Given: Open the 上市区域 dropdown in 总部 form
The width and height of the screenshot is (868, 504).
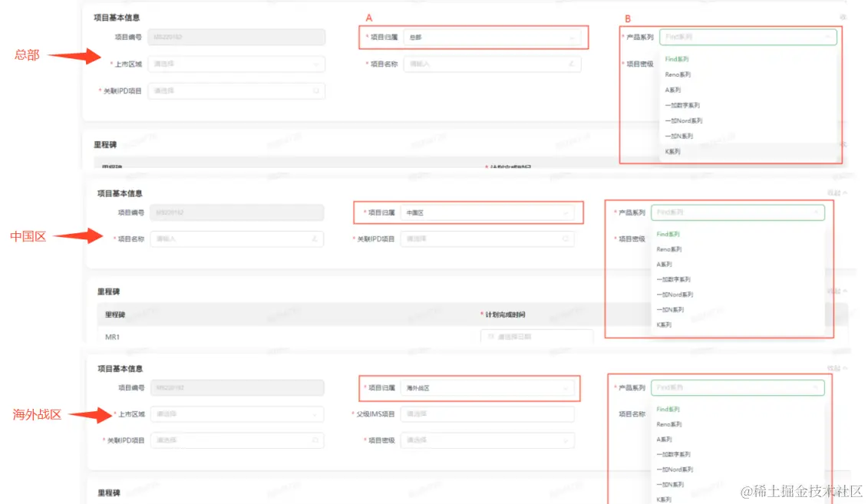Looking at the screenshot, I should point(236,64).
